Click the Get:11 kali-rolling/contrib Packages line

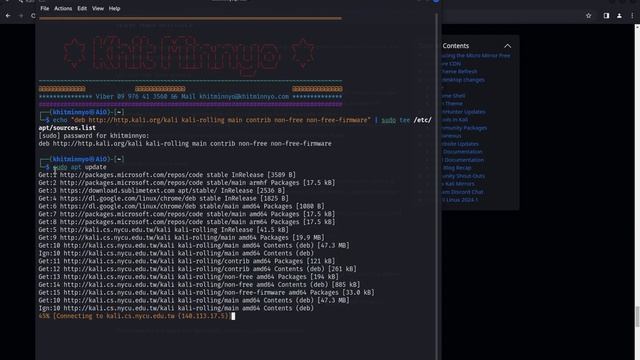pyautogui.click(x=187, y=261)
